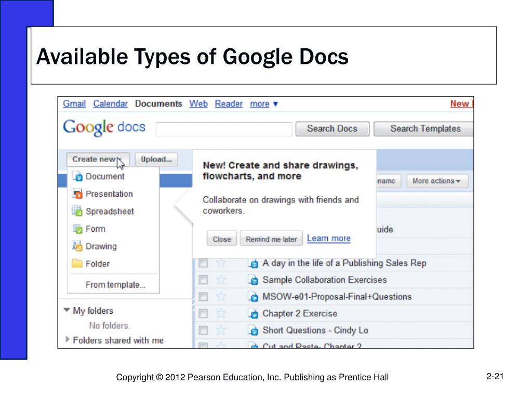Screen dimensions: 532x399
Task: Select the Drawing icon in the menu
Action: click(77, 246)
